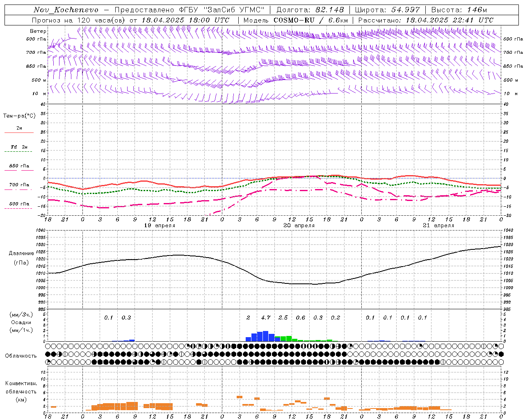Click the "Тем-ра(°C)" temperature panel label
This screenshot has width=525, height=420.
pyautogui.click(x=19, y=116)
